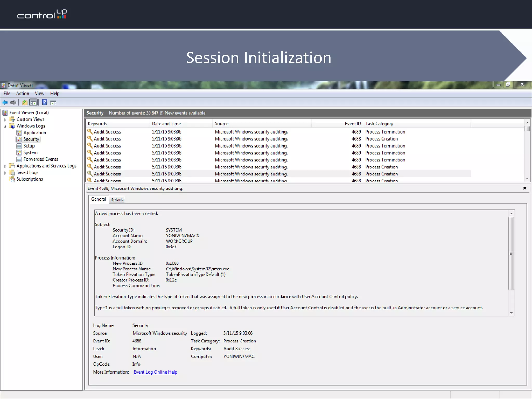The image size is (532, 399).
Task: Toggle the Show/Hide Console Tree icon
Action: pos(34,103)
